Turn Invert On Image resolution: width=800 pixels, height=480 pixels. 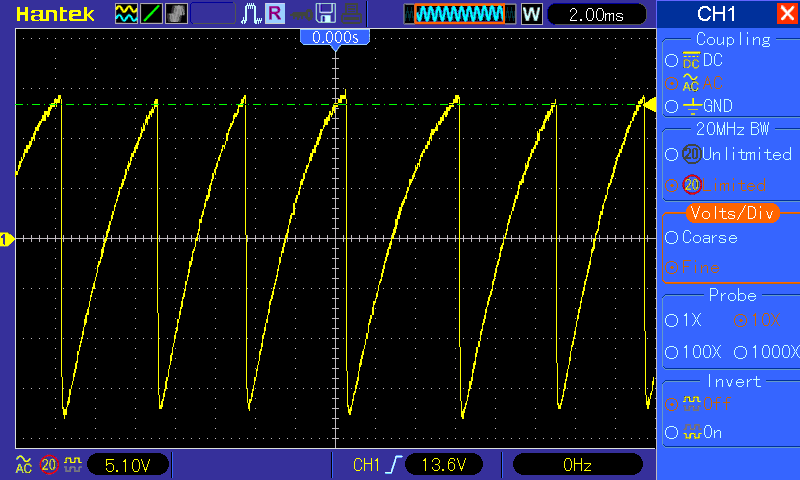694,433
